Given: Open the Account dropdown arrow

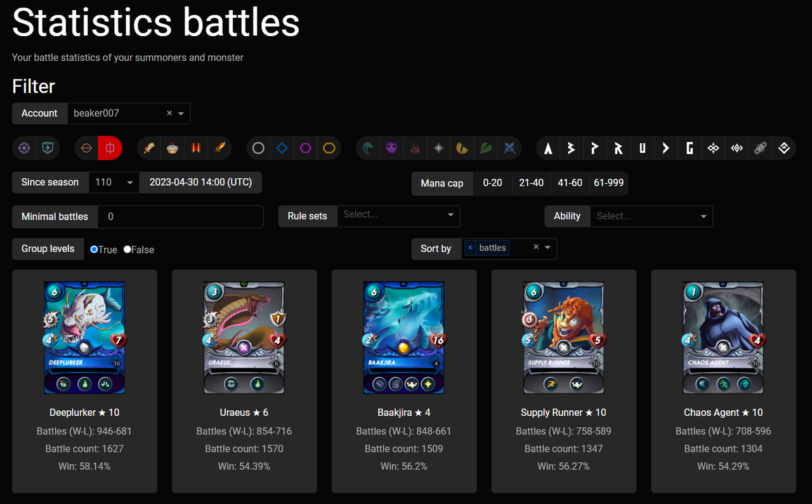Looking at the screenshot, I should 181,113.
